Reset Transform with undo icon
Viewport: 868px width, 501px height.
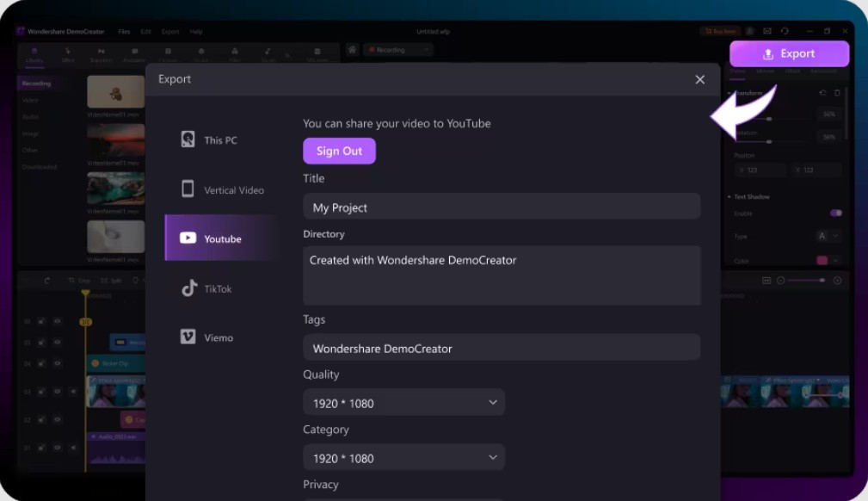(x=822, y=93)
